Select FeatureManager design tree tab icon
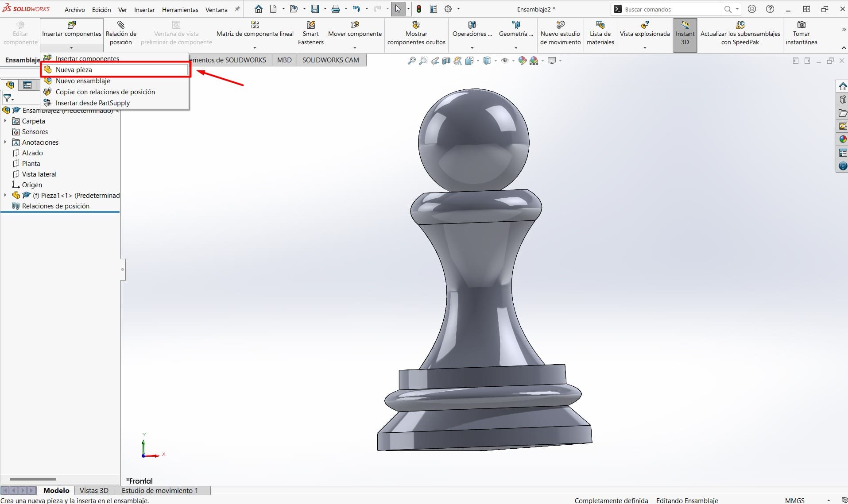 click(x=10, y=85)
